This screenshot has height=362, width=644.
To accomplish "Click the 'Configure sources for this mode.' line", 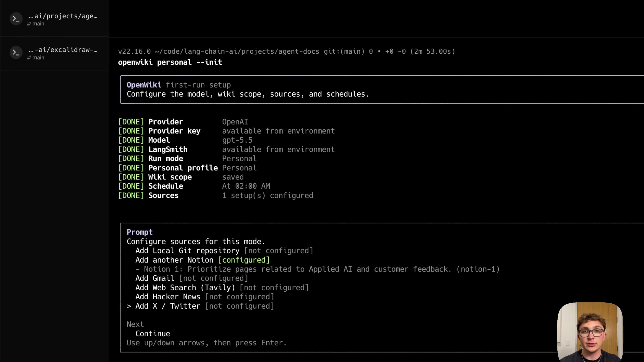I will tap(196, 242).
